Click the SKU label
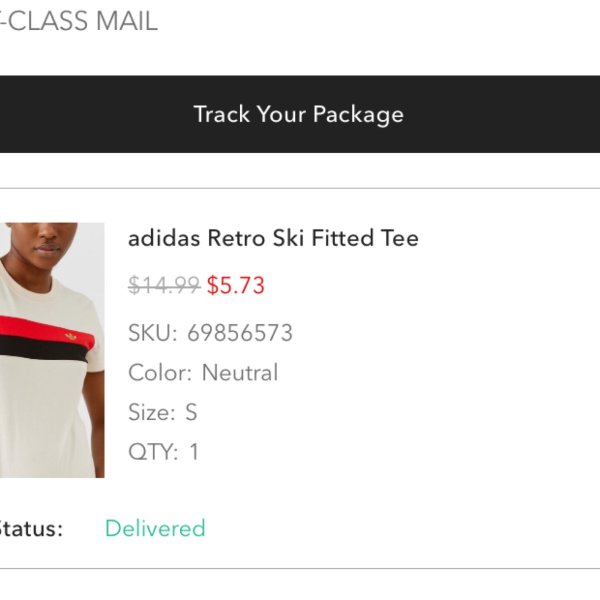 (153, 333)
